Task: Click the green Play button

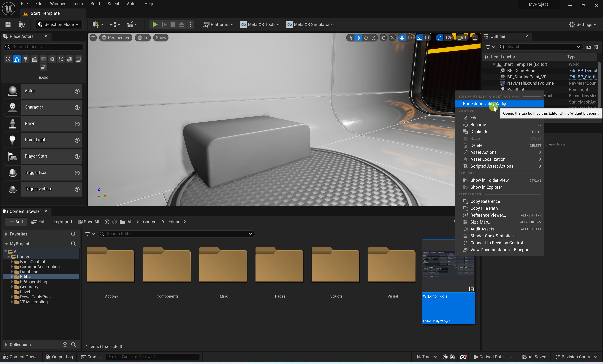Action: (x=155, y=24)
